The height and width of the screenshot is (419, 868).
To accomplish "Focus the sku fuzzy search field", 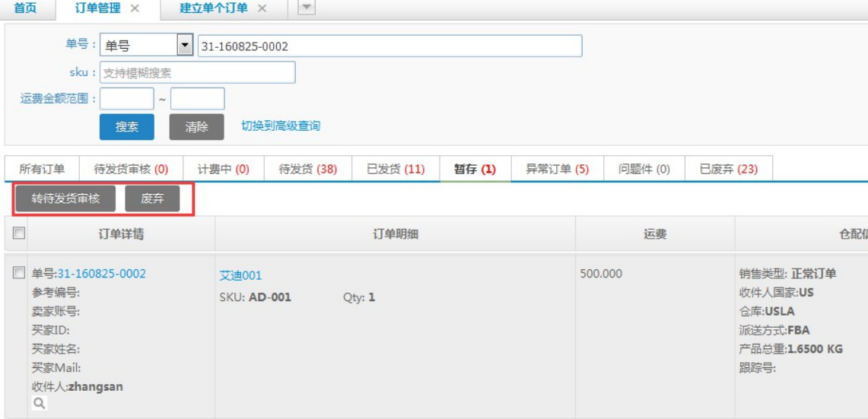I will tap(197, 73).
